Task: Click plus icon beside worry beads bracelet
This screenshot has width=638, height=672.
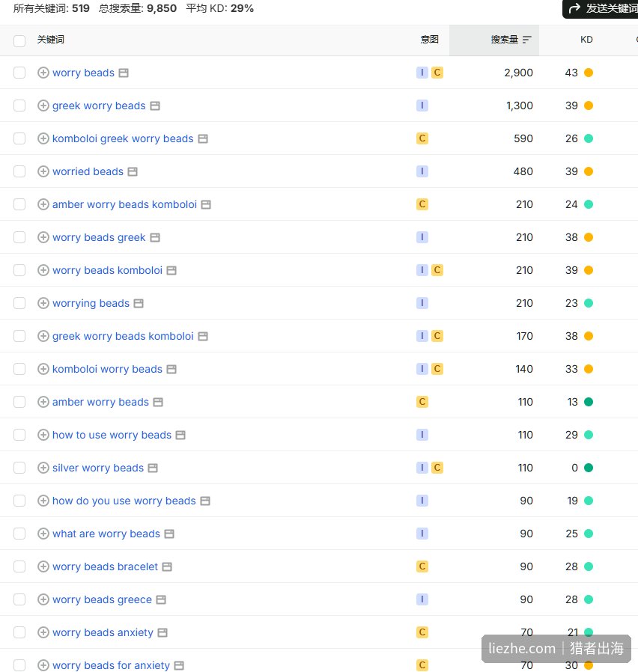Action: coord(43,566)
